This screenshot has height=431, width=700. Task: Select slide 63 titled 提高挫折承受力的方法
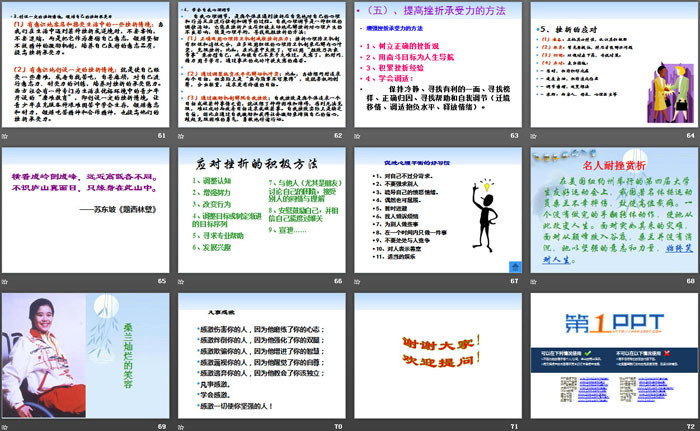438,65
